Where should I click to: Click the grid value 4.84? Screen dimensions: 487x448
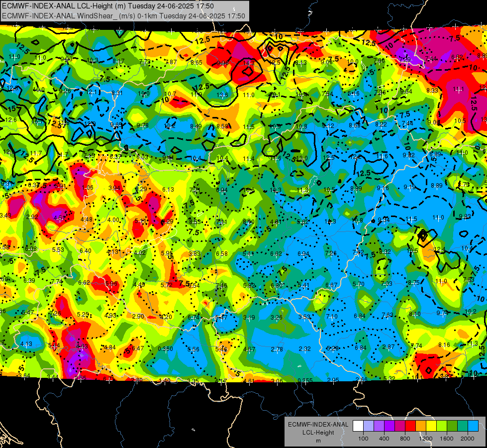(109, 347)
